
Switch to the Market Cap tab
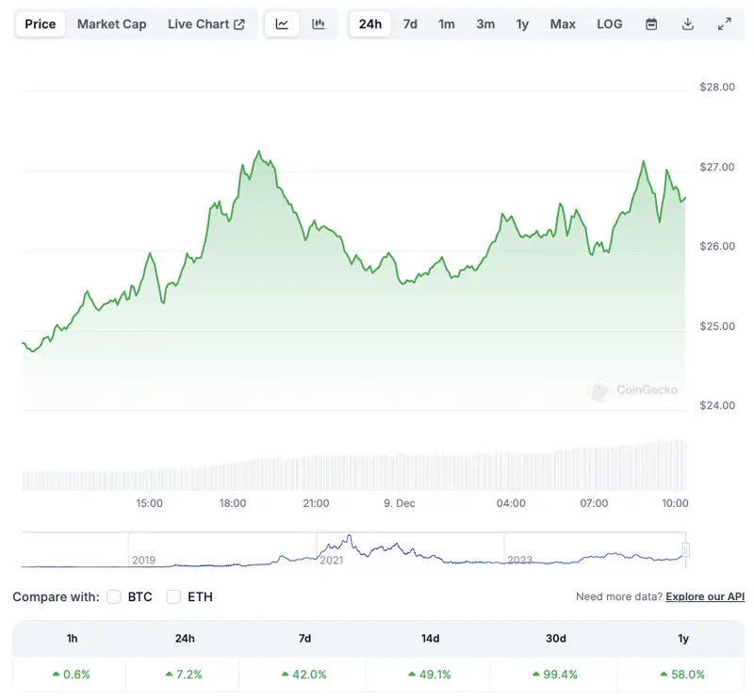111,24
